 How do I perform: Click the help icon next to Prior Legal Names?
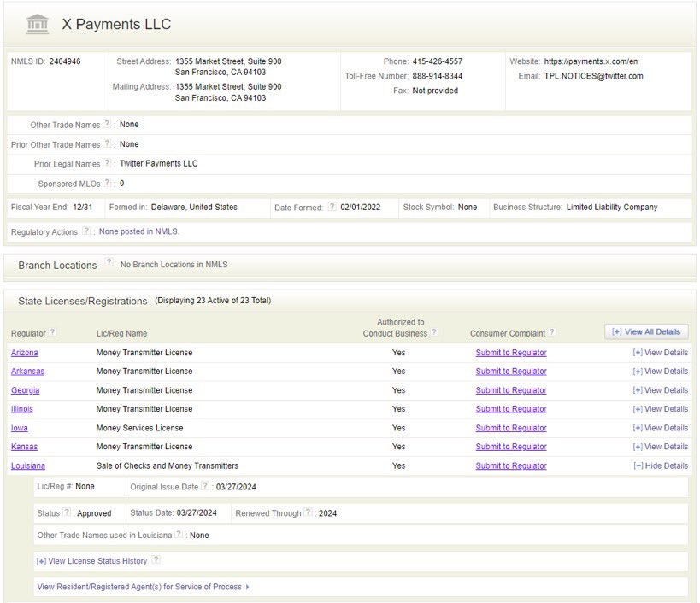107,163
